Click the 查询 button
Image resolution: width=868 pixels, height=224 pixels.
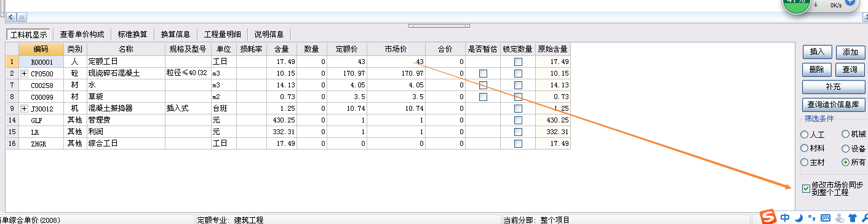click(x=850, y=70)
